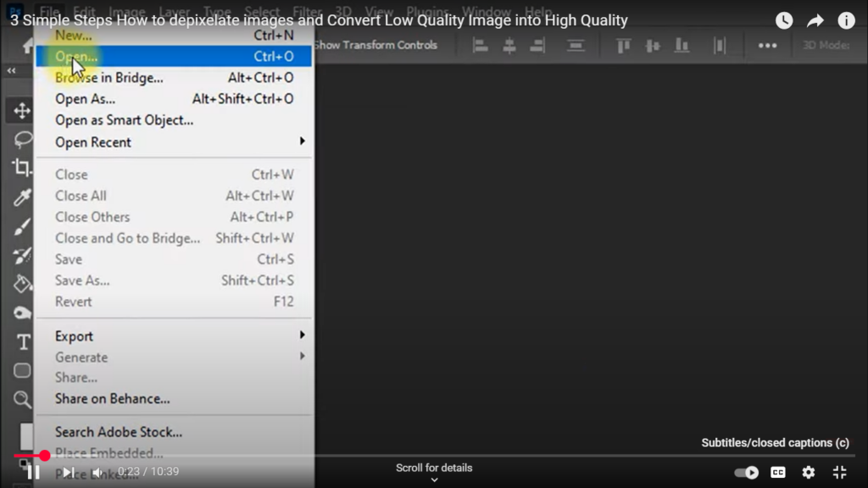Click the align horizontal centers icon
868x488 pixels.
pyautogui.click(x=509, y=47)
